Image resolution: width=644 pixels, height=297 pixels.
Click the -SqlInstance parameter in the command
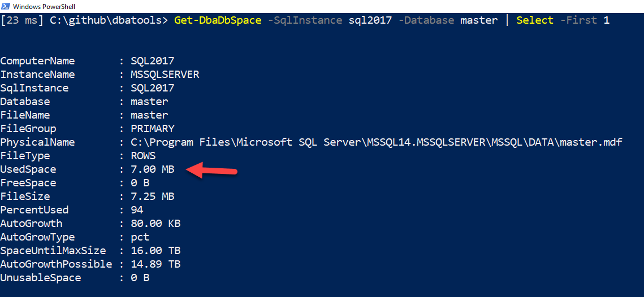click(x=308, y=20)
